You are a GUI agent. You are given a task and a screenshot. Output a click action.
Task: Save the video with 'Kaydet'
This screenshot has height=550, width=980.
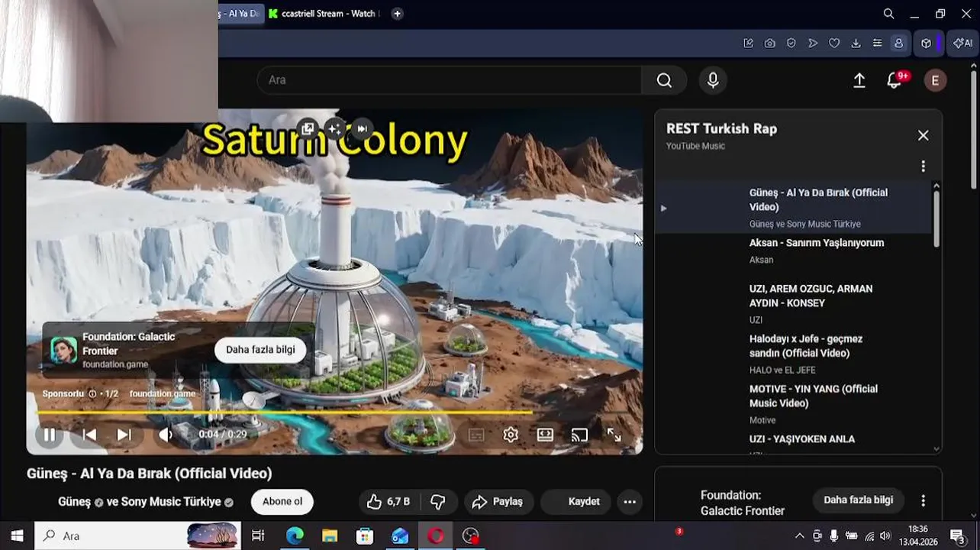click(575, 501)
